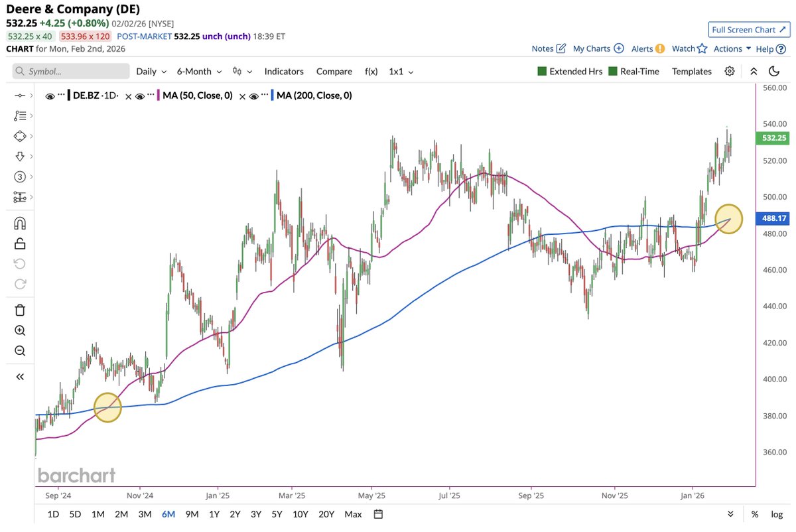Viewport: 796px width, 532px height.
Task: Enable the magnet snap tool
Action: 20,223
